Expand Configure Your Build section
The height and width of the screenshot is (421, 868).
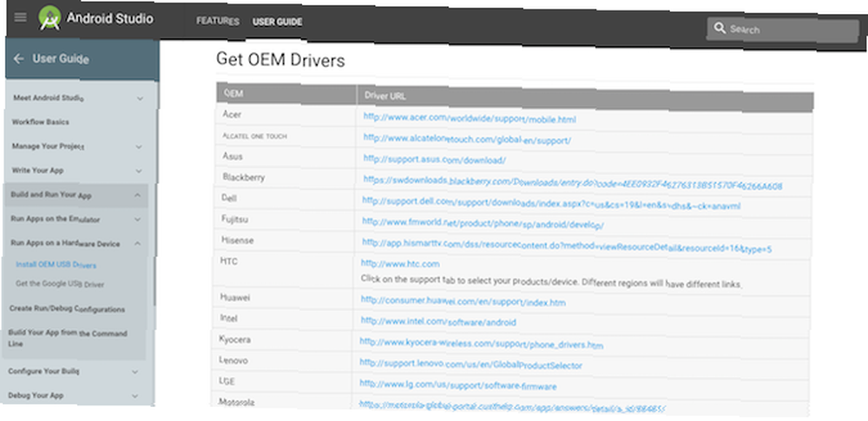(135, 372)
